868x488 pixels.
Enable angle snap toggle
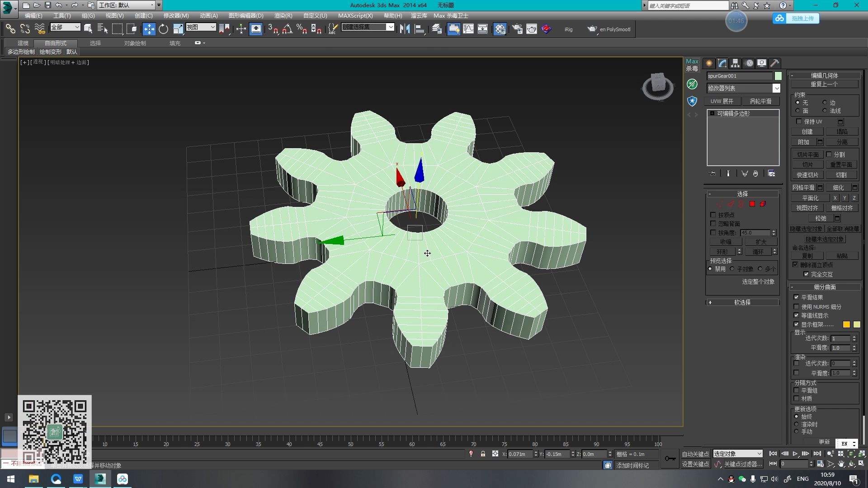click(x=286, y=28)
